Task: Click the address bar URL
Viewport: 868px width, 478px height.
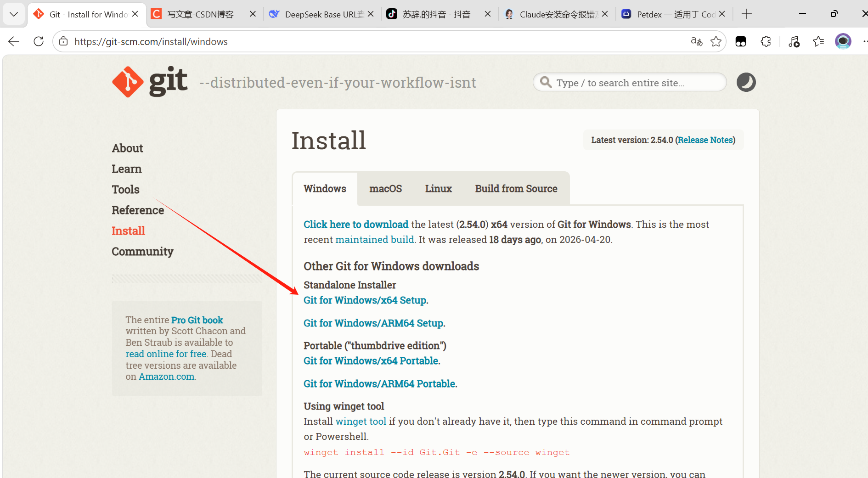Action: tap(151, 42)
